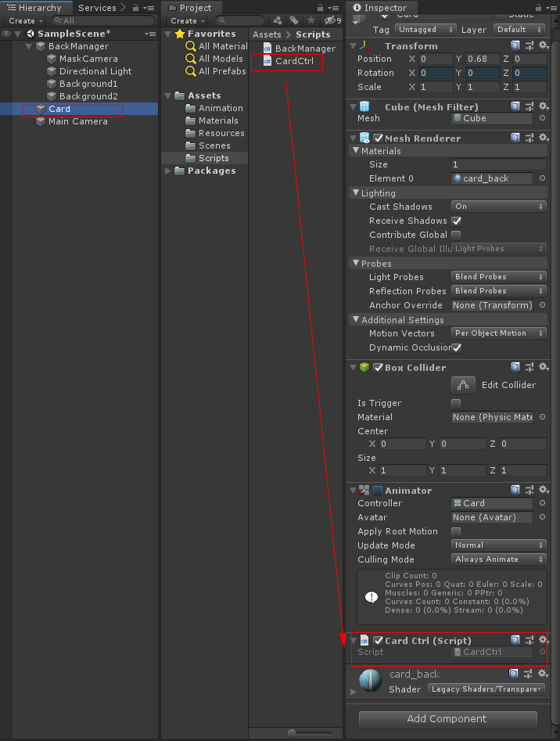This screenshot has width=560, height=741.
Task: Pick mesh with Cube object selector circle
Action: point(543,118)
